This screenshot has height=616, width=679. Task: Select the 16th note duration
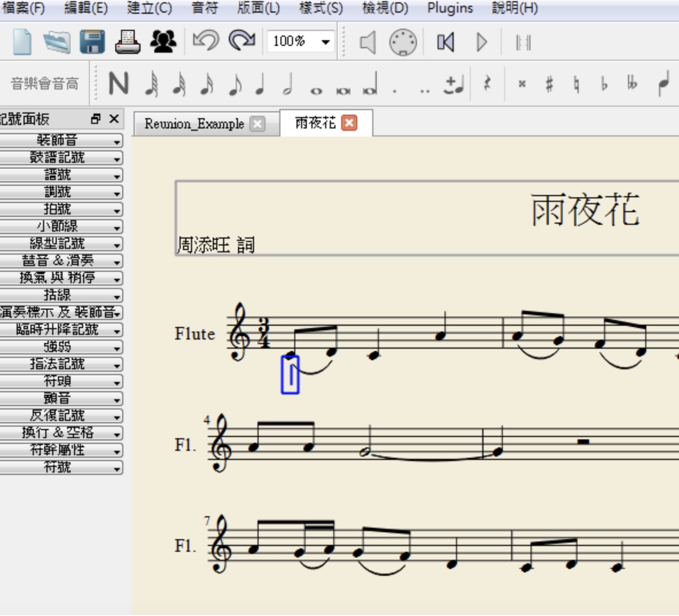point(207,84)
